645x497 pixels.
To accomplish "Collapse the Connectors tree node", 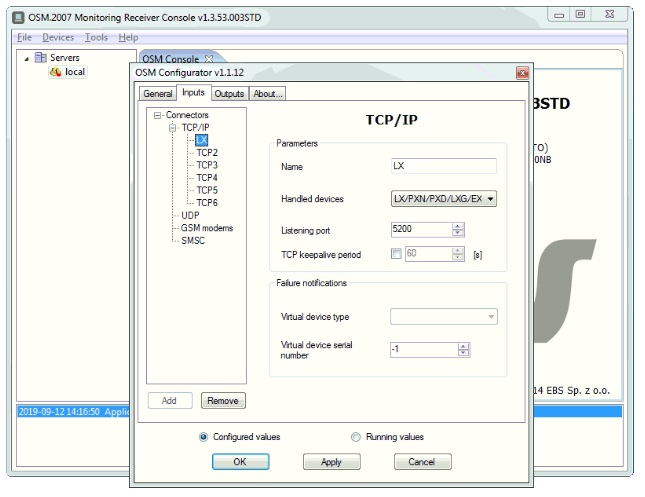I will [x=158, y=116].
